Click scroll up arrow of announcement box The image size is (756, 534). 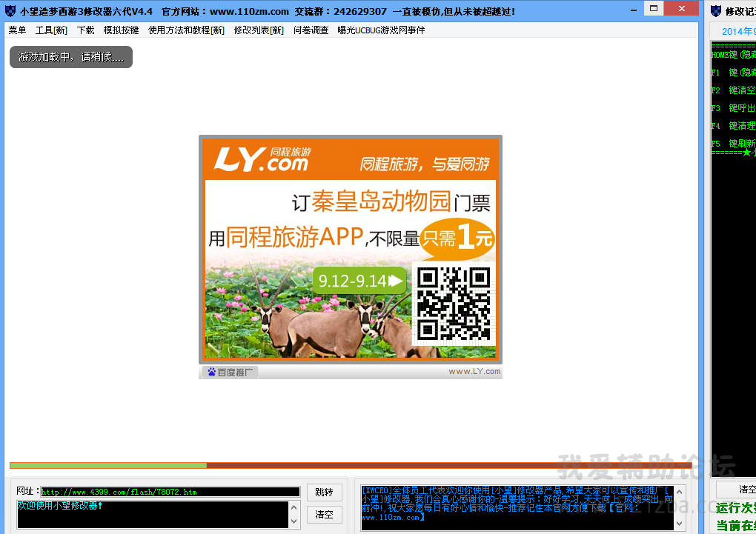tap(680, 492)
